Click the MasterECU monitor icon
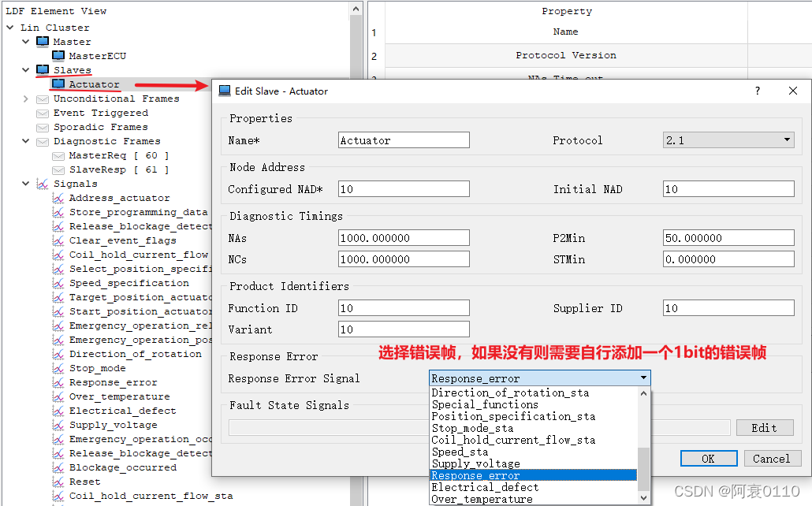812x506 pixels. point(58,55)
